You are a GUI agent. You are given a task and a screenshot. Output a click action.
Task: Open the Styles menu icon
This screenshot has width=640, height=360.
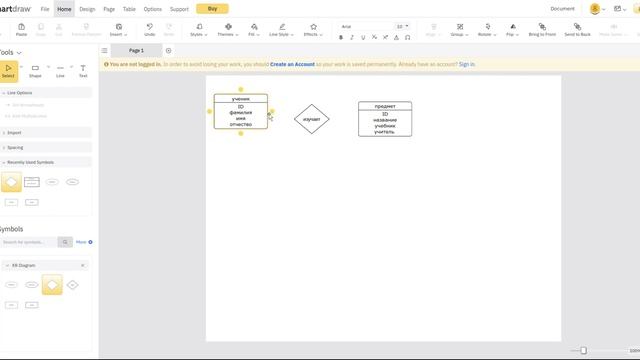(x=199, y=27)
